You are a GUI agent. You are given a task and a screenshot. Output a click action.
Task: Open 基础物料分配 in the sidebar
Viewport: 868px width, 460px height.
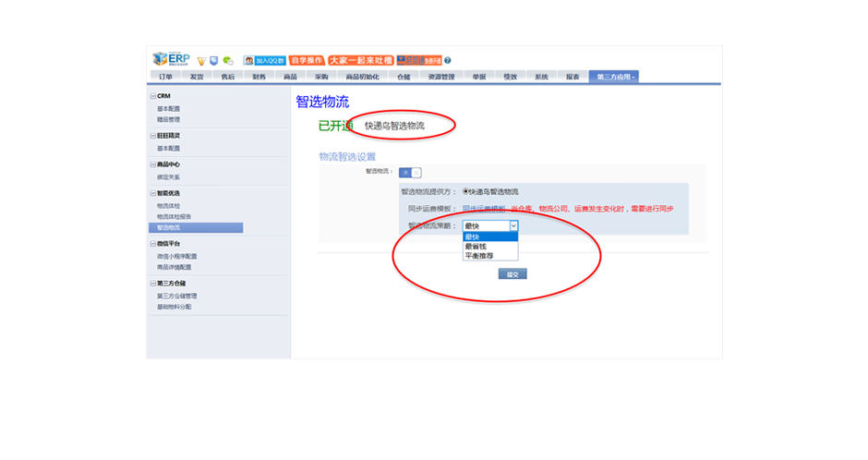(174, 307)
